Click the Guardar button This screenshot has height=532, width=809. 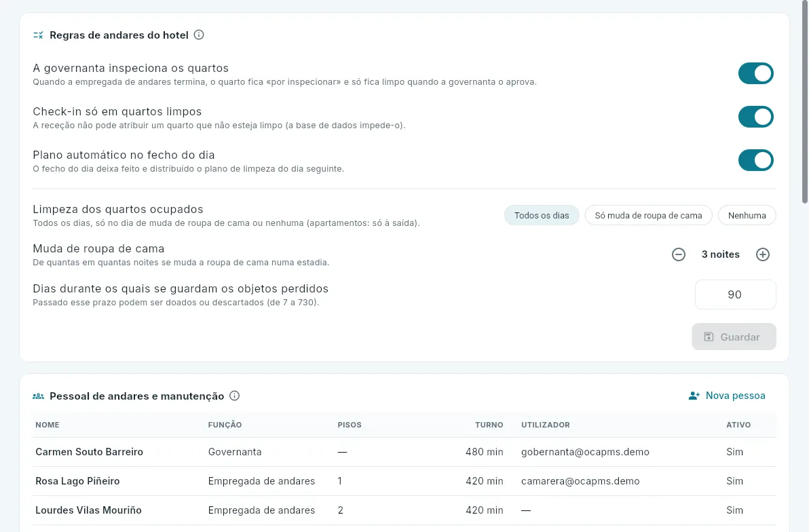click(734, 337)
